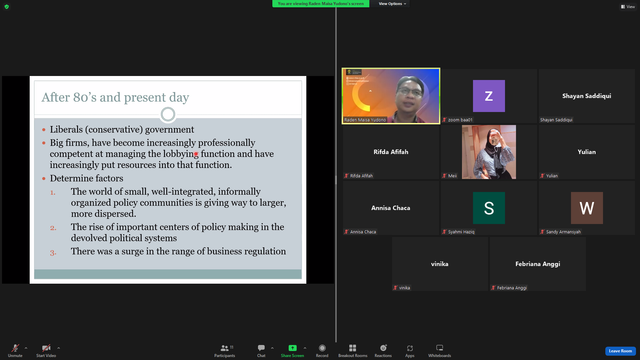Click the 'Raden Maisa Yudono' name label

pos(365,120)
